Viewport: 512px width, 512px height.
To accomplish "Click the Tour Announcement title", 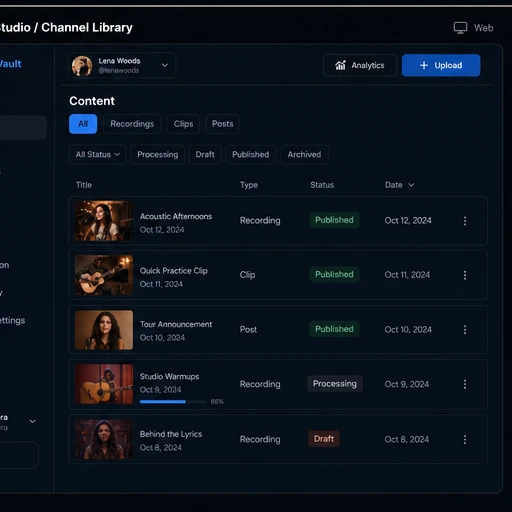I will [176, 324].
